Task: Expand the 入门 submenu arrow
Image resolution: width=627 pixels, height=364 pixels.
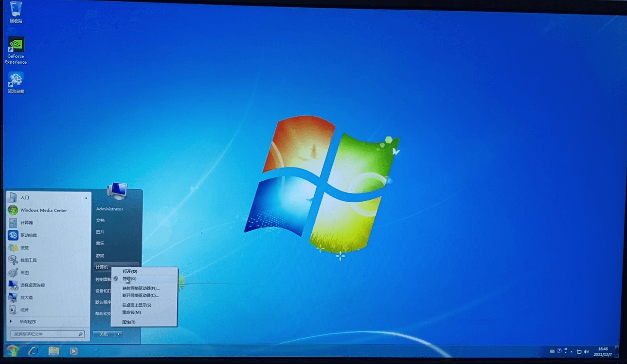Action: tap(86, 198)
